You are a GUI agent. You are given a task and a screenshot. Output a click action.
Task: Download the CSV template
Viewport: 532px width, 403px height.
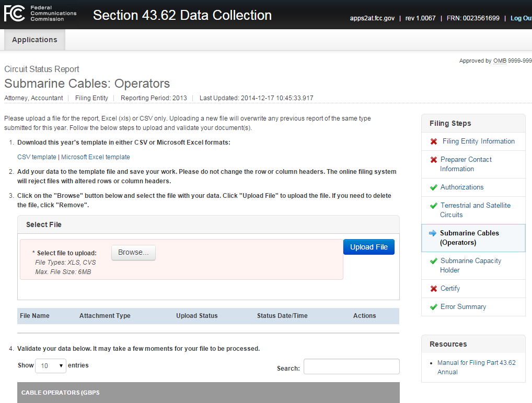click(x=37, y=157)
